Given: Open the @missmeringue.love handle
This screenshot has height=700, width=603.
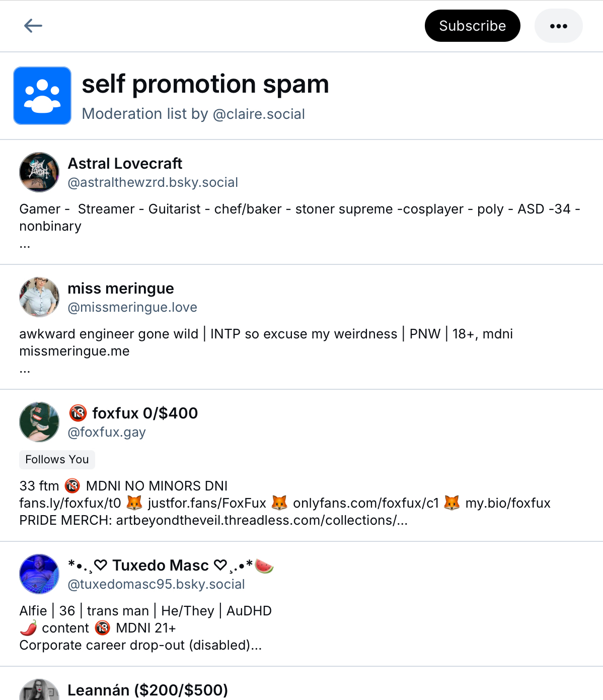Looking at the screenshot, I should pyautogui.click(x=132, y=307).
